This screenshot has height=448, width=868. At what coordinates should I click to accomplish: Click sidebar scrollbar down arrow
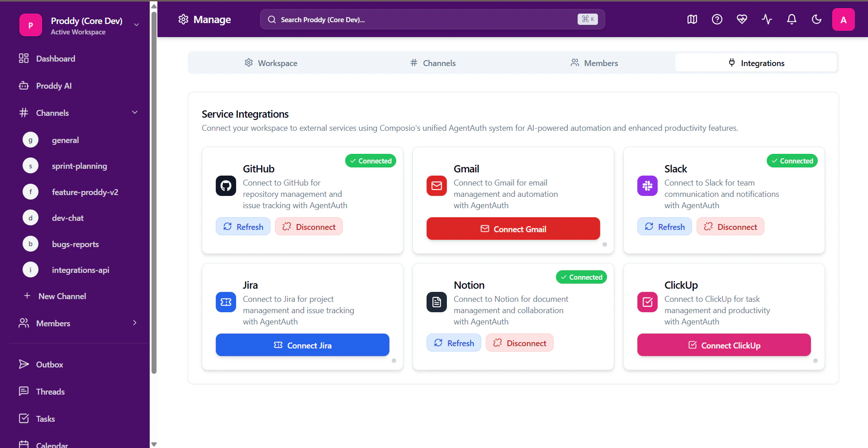154,444
